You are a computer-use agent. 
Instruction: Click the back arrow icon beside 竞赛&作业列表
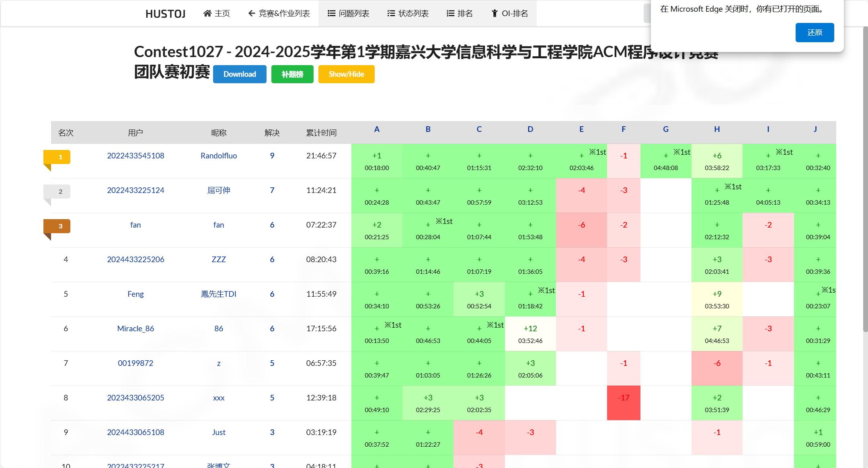point(251,13)
